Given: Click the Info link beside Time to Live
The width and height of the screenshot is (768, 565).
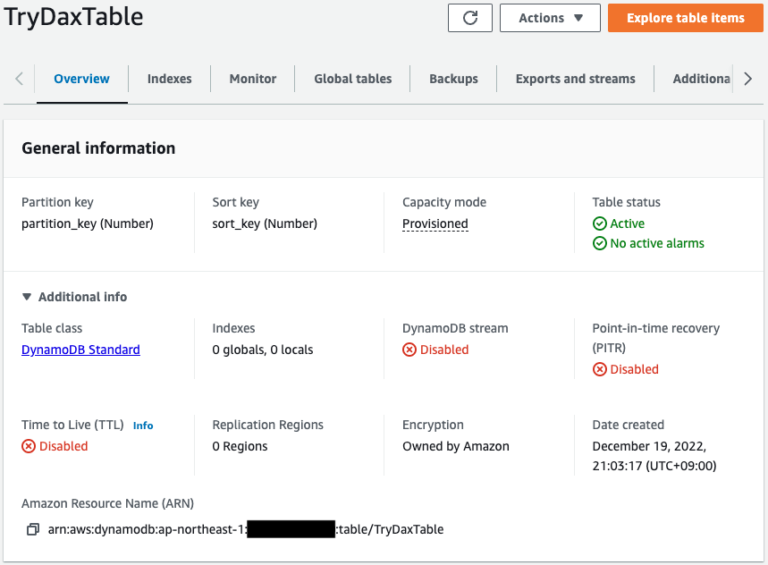Looking at the screenshot, I should 143,426.
